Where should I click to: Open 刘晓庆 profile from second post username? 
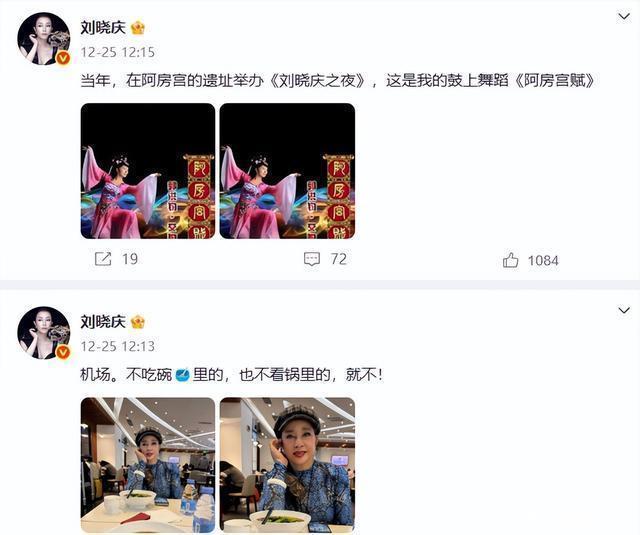pyautogui.click(x=103, y=322)
